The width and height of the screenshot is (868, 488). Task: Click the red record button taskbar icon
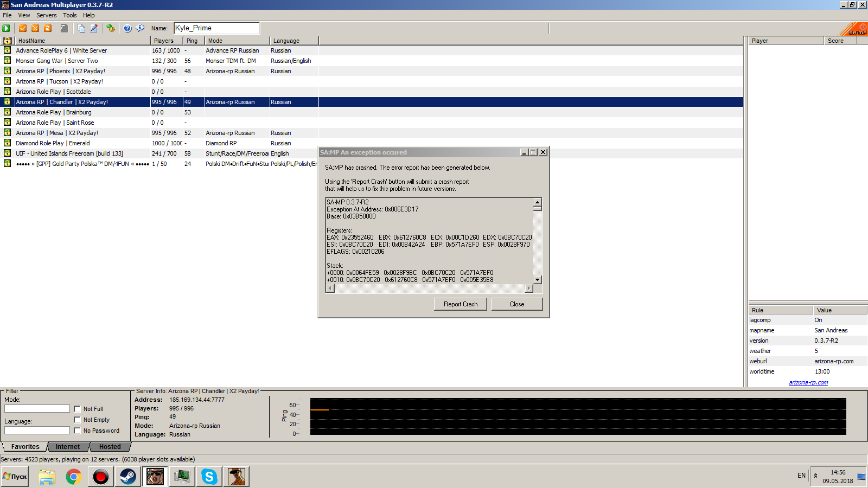101,477
